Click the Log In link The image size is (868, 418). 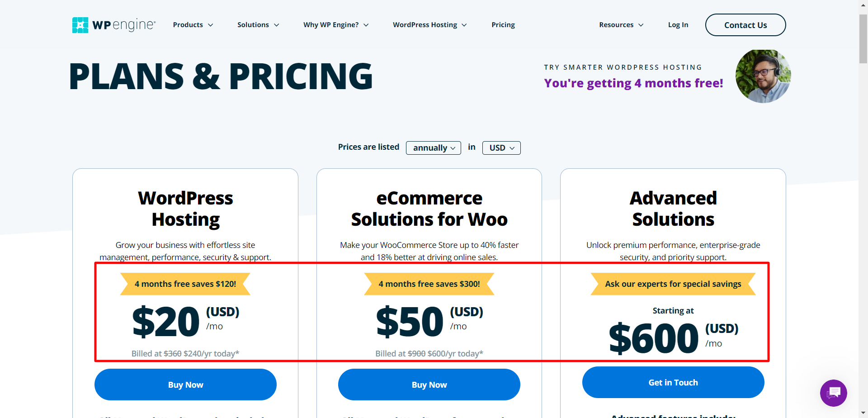tap(678, 25)
